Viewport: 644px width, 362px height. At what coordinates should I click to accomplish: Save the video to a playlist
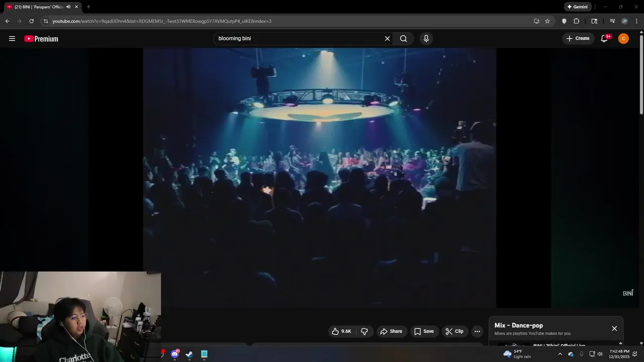tap(424, 331)
